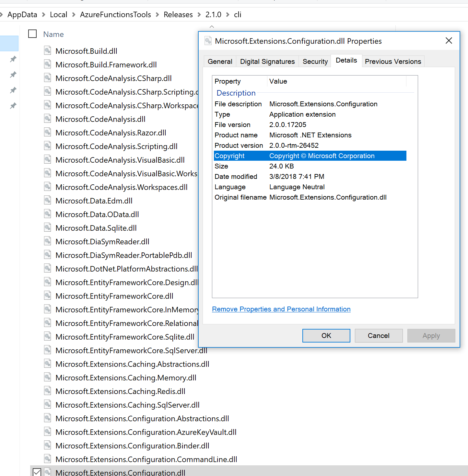Uncheck the Microsoft.Extensions.Configuration.dll row checkbox
This screenshot has height=476, width=468.
click(37, 472)
